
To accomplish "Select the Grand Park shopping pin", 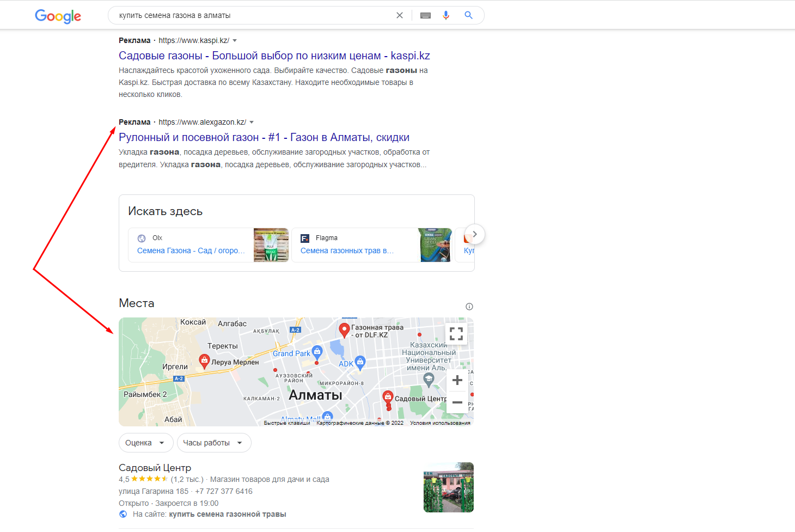I will (317, 352).
